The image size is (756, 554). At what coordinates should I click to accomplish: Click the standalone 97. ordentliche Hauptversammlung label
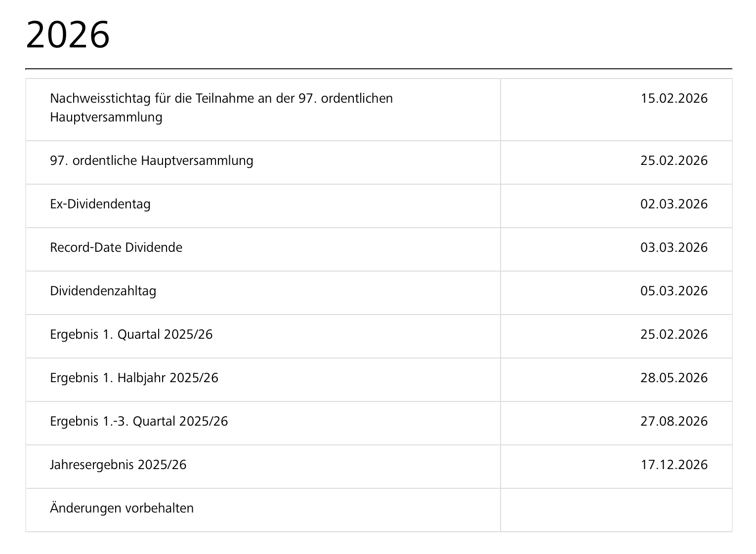[x=151, y=160]
